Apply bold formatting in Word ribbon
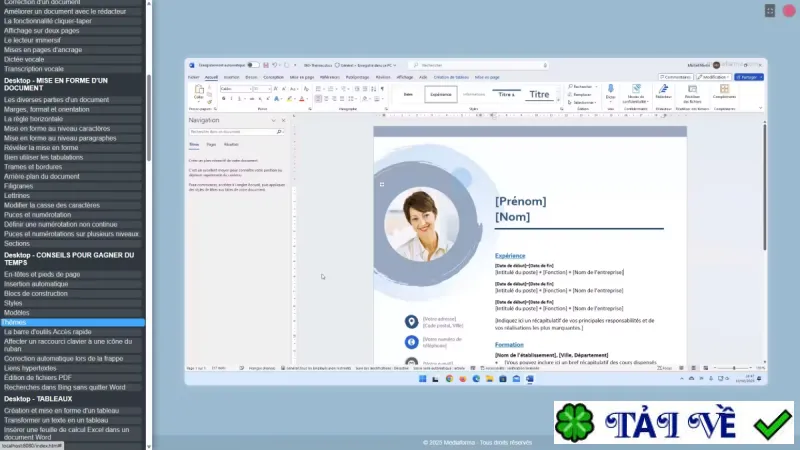Image resolution: width=800 pixels, height=450 pixels. [223, 99]
